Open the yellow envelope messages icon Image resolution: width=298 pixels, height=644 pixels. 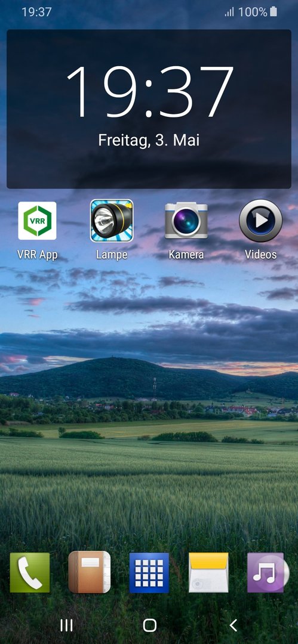(x=208, y=572)
